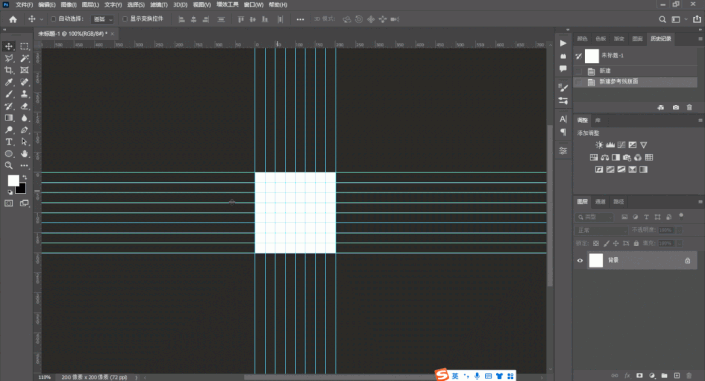The width and height of the screenshot is (705, 381).
Task: Open the Move tool preset picker arrow
Action: pyautogui.click(x=41, y=19)
